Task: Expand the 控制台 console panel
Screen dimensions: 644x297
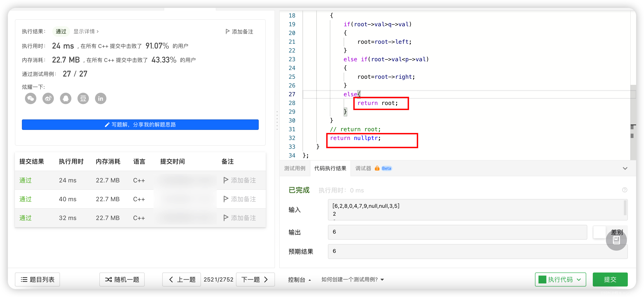Action: [x=299, y=279]
